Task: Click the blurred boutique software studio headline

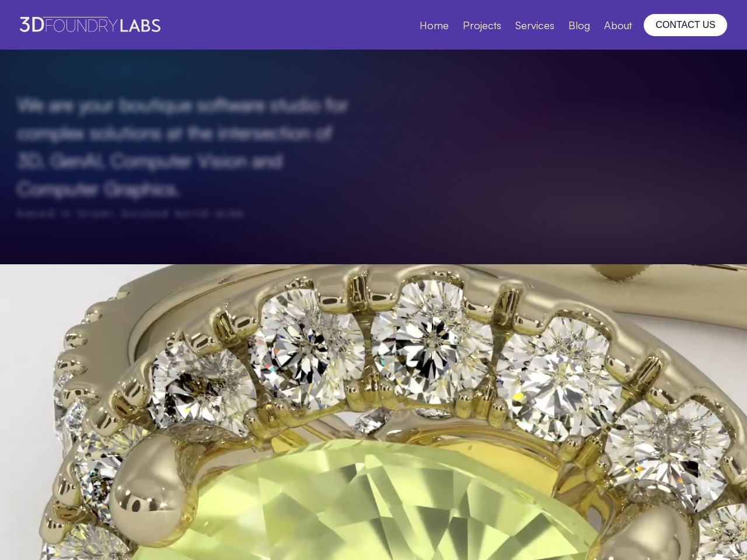Action: point(182,147)
